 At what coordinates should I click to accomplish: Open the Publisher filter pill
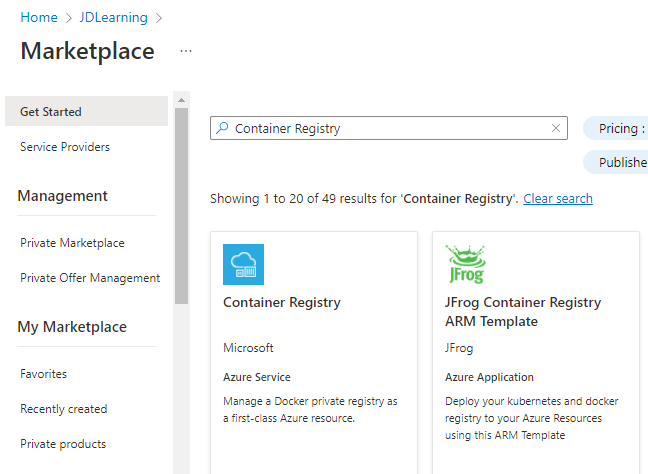coord(615,162)
